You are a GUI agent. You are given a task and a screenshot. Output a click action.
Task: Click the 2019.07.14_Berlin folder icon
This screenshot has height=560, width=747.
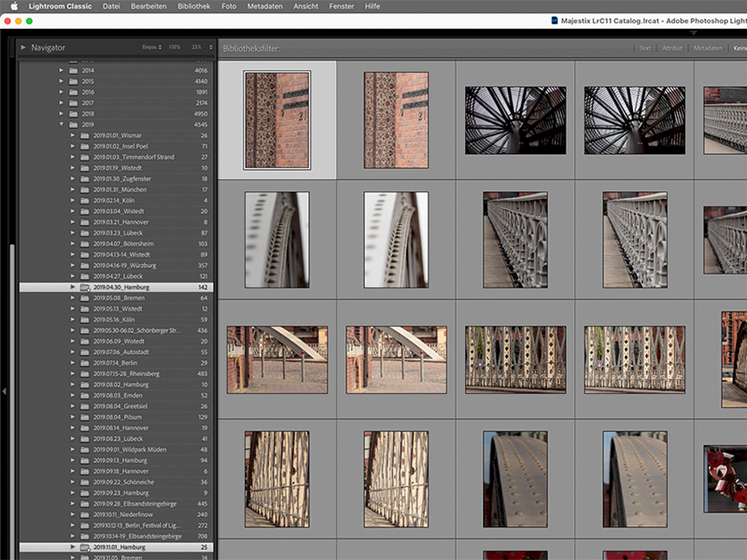coord(85,363)
